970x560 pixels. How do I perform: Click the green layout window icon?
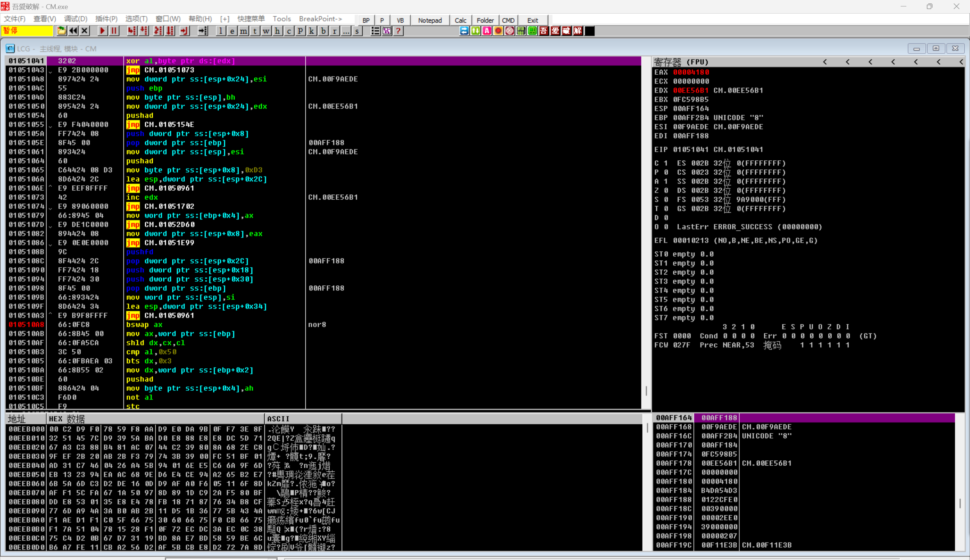[x=532, y=31]
